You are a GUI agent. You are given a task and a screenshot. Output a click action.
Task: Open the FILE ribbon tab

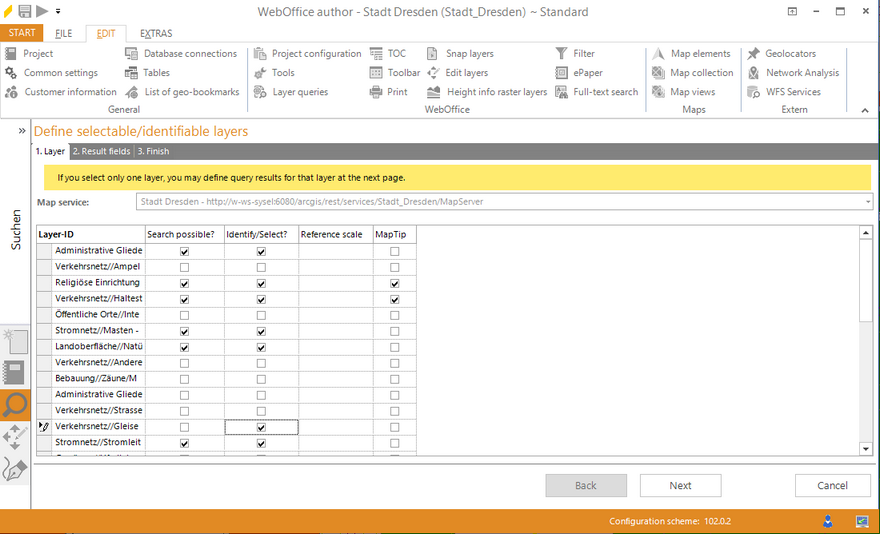(x=63, y=34)
